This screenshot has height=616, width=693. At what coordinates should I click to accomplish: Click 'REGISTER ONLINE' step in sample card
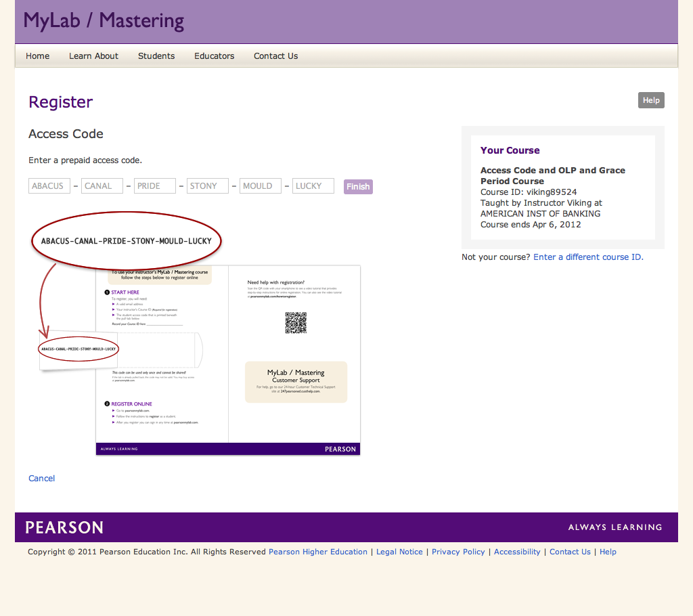131,404
